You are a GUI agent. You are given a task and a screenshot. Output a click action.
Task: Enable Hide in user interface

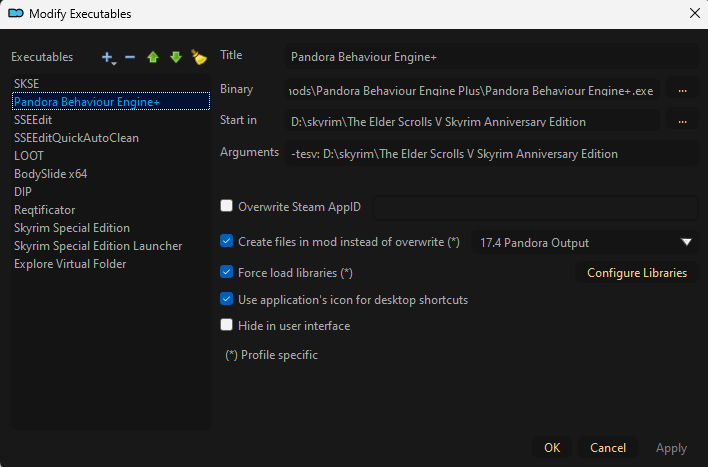tap(226, 325)
